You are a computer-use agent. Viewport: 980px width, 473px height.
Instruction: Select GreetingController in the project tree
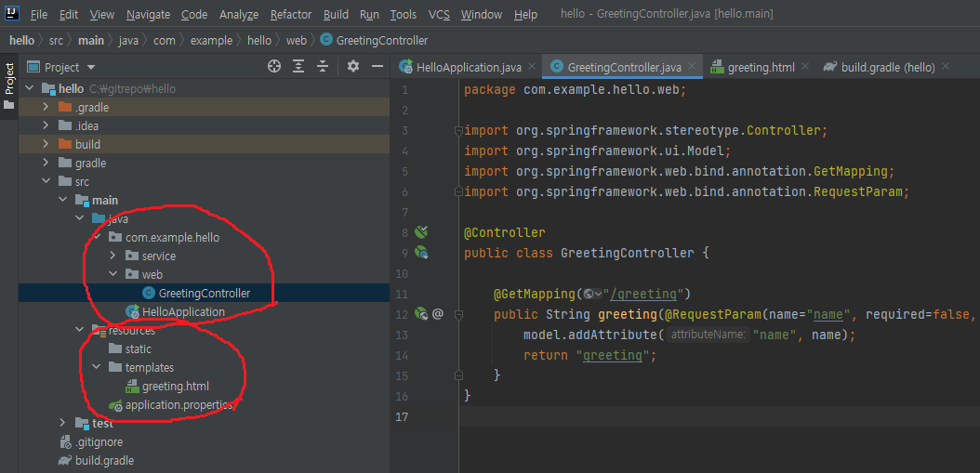click(205, 293)
